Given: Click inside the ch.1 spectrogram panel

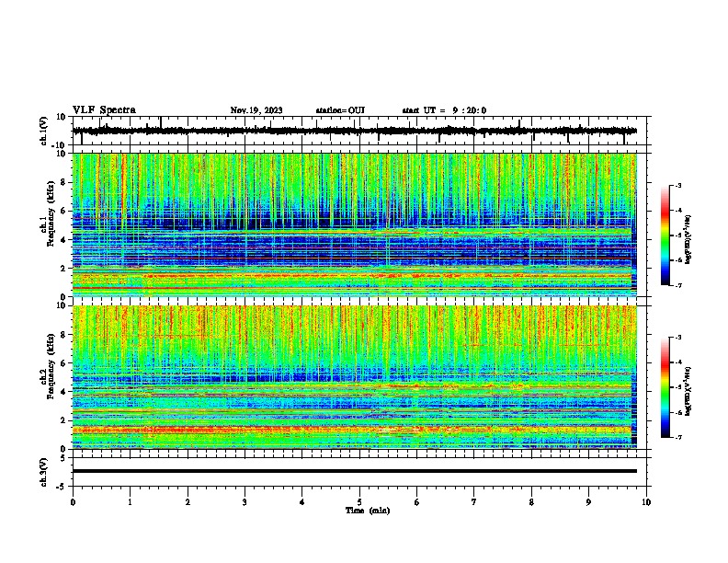Looking at the screenshot, I should click(355, 224).
